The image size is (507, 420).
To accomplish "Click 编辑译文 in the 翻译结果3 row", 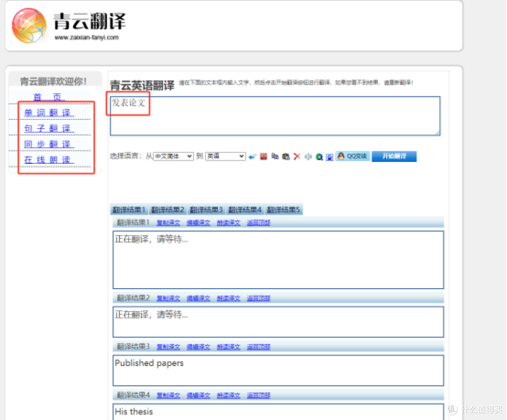I will (x=199, y=347).
